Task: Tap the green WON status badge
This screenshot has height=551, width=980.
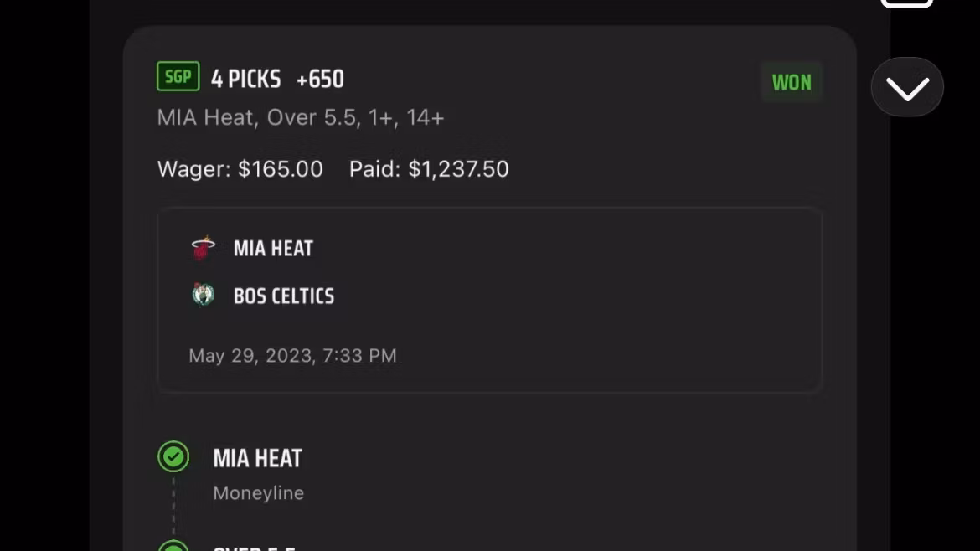Action: click(792, 82)
